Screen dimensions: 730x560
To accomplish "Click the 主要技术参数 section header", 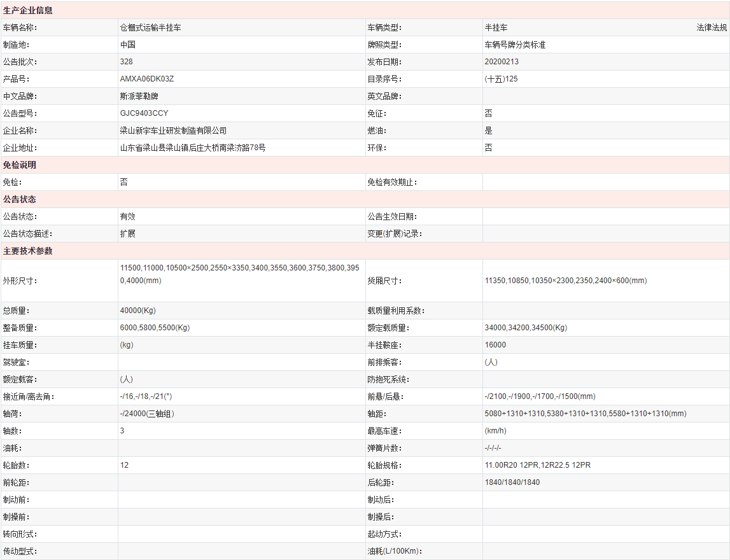I will [28, 251].
